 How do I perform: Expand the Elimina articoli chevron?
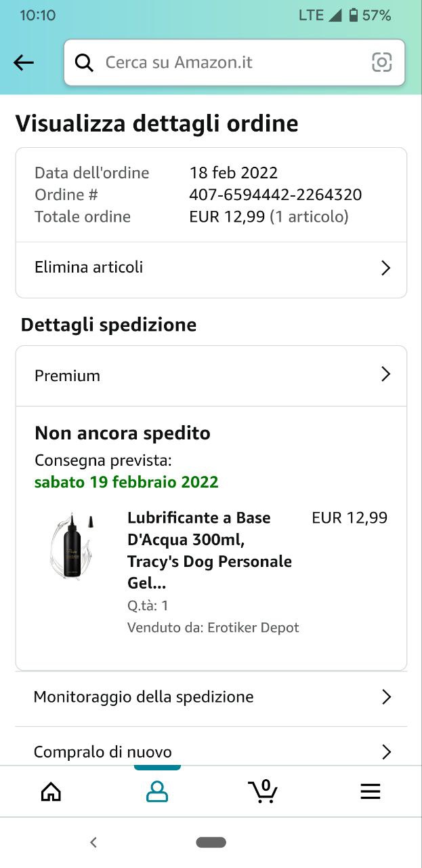pyautogui.click(x=385, y=268)
